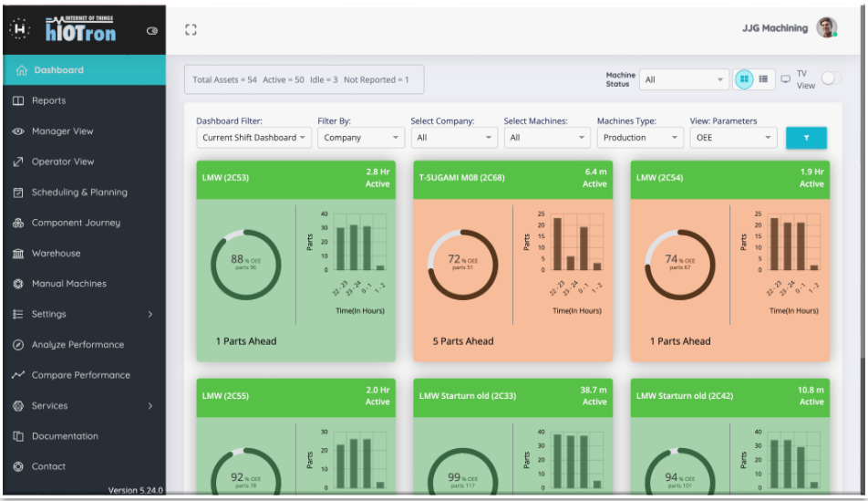
Task: Expand the Settings submenu
Action: click(82, 314)
